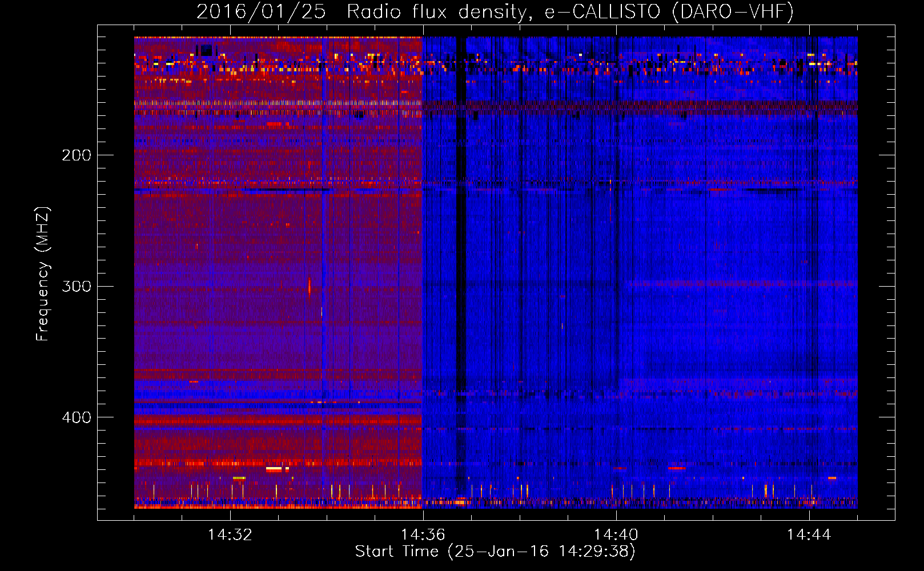Image resolution: width=924 pixels, height=571 pixels.
Task: Select the '300' frequency axis label
Action: click(77, 286)
